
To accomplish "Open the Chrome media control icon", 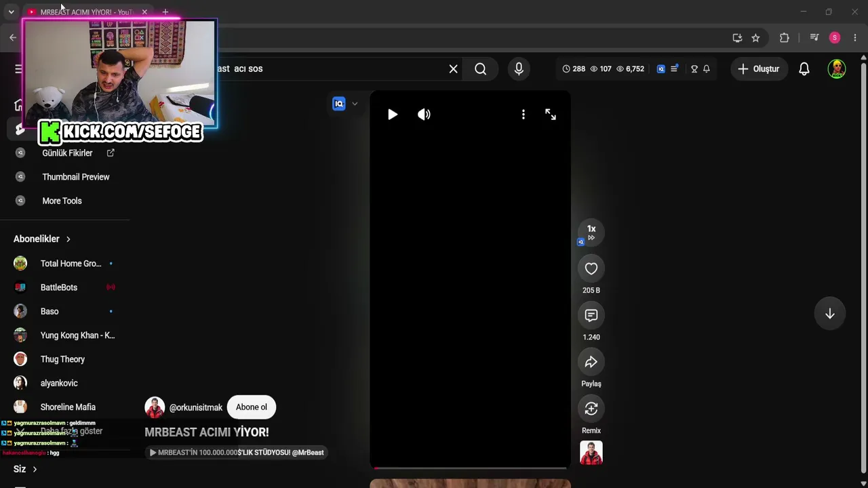I will [814, 38].
